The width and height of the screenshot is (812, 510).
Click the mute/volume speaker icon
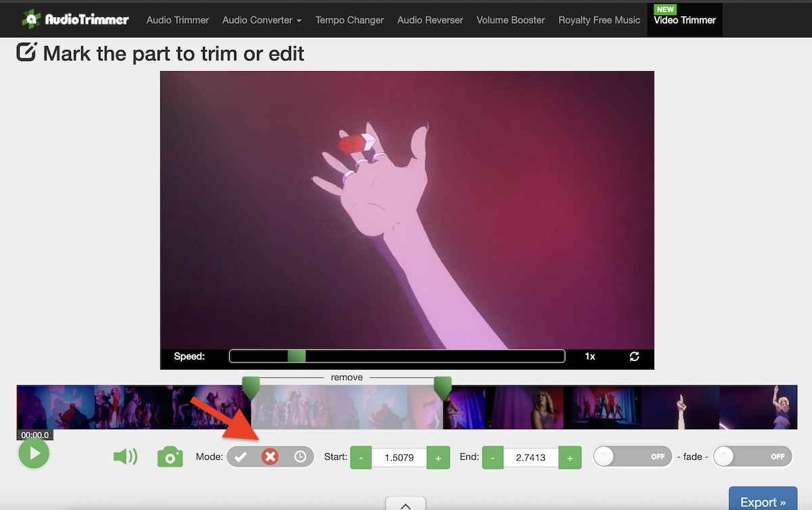(126, 456)
